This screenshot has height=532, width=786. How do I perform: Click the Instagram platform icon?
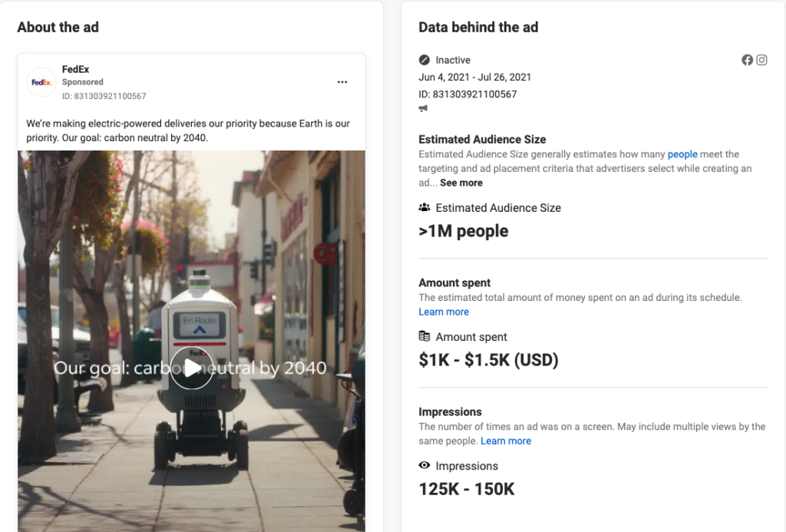[x=761, y=60]
